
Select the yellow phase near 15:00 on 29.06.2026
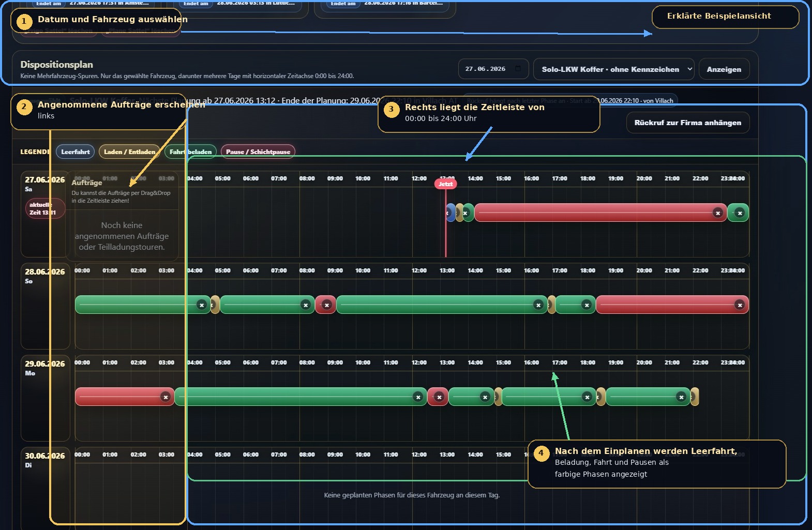(498, 397)
